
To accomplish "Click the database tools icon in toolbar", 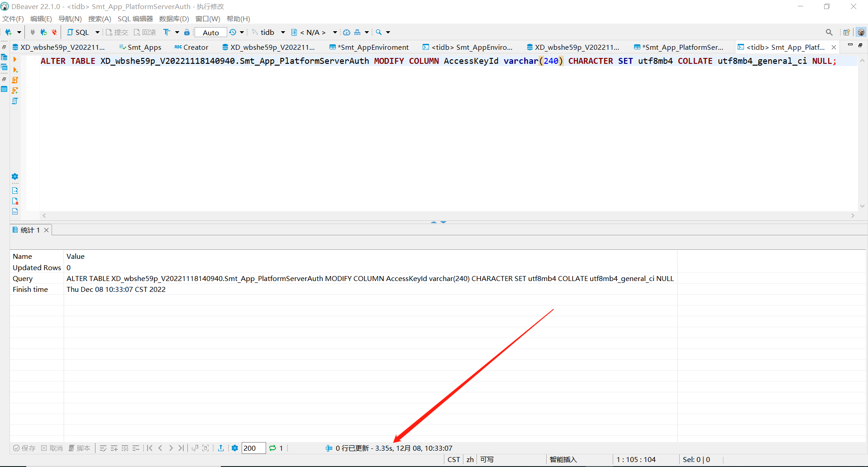I will pyautogui.click(x=358, y=32).
